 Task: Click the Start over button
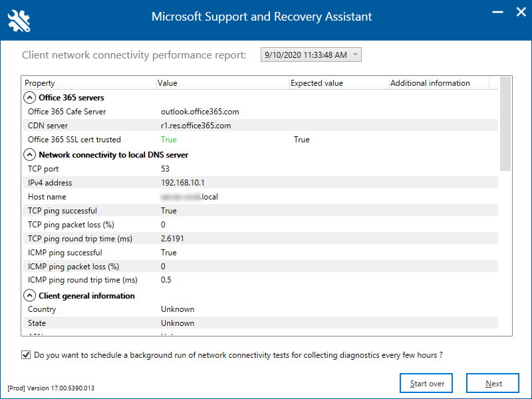426,384
